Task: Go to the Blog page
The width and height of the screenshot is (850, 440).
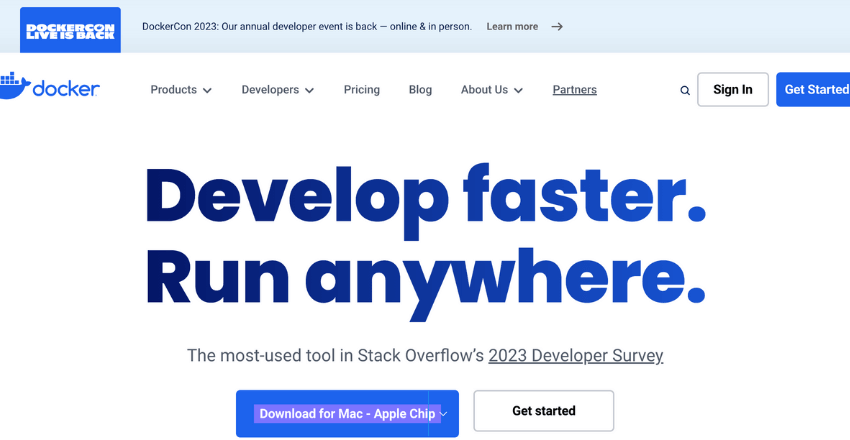Action: point(420,90)
